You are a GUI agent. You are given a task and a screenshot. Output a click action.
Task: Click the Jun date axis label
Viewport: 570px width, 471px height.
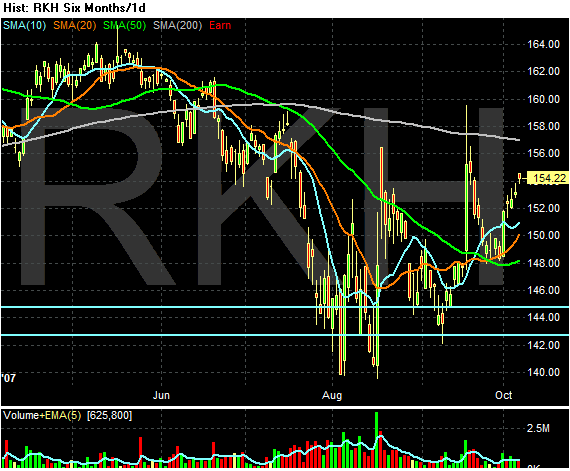point(161,395)
